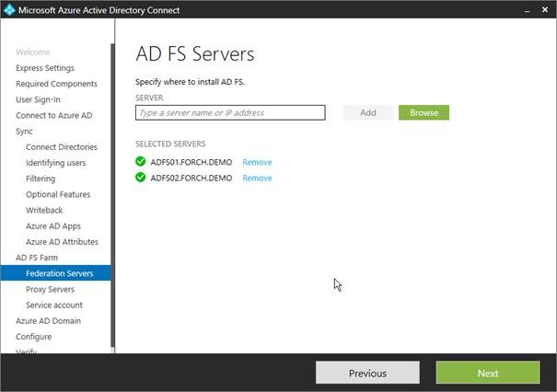557x392 pixels.
Task: Click the AD FS Servers heading
Action: click(x=195, y=54)
